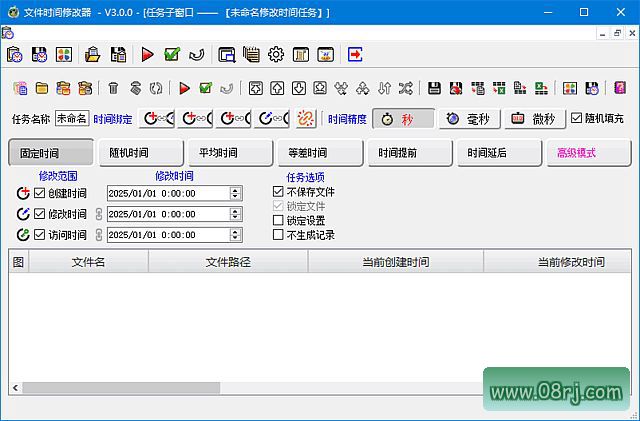Click the 任务名称 input showing 未命名
This screenshot has width=640, height=421.
click(x=72, y=118)
